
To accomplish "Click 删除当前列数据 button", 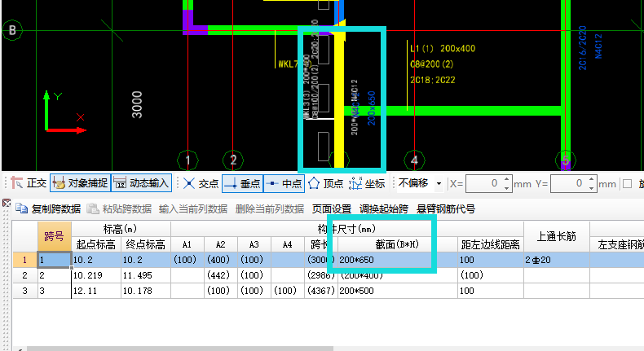I will pos(270,209).
